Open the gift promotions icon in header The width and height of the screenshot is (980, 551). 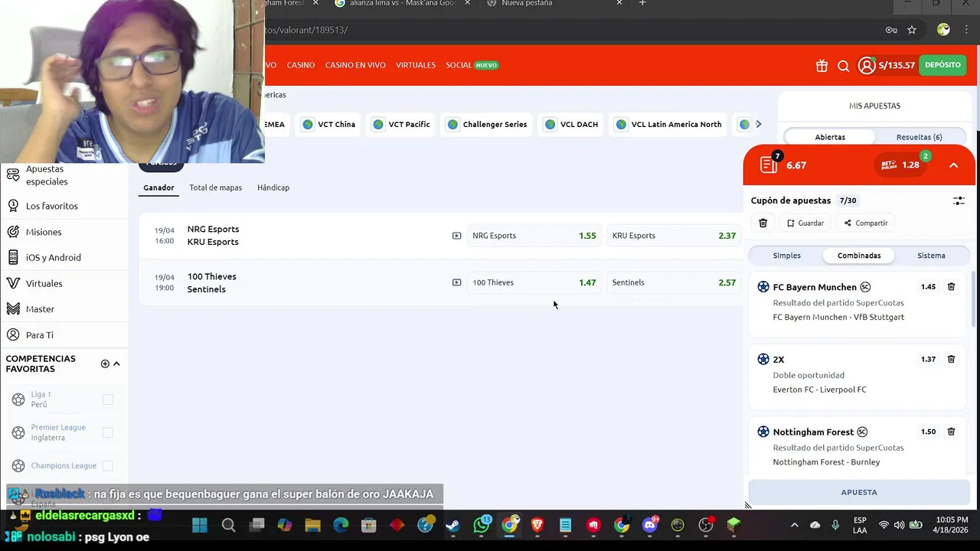tap(822, 66)
